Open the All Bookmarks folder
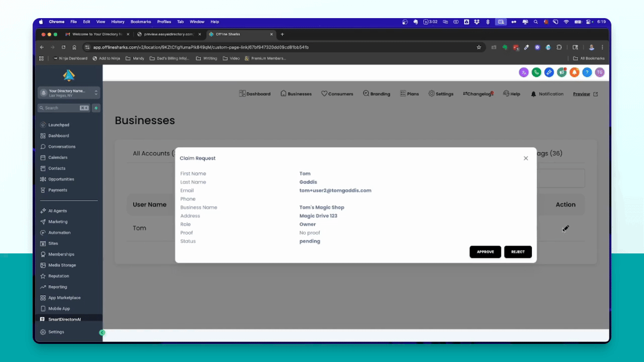Screen dimensions: 644x362 point(589,58)
